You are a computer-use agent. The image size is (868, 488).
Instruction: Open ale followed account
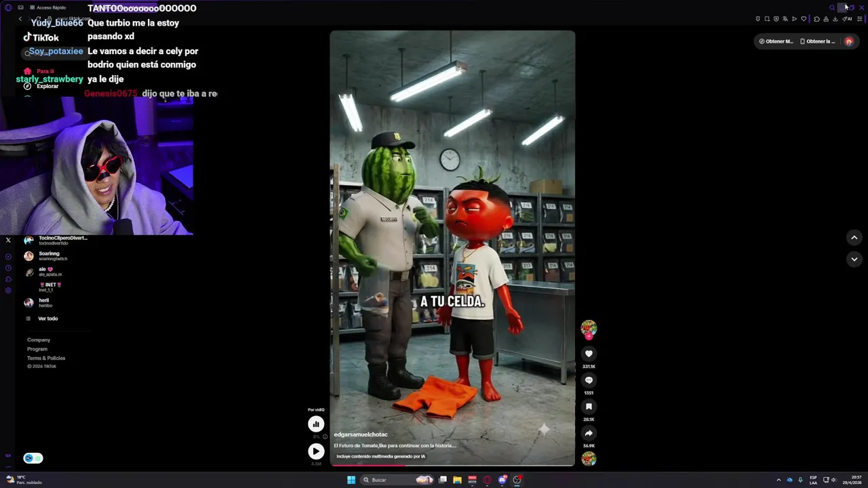point(43,271)
